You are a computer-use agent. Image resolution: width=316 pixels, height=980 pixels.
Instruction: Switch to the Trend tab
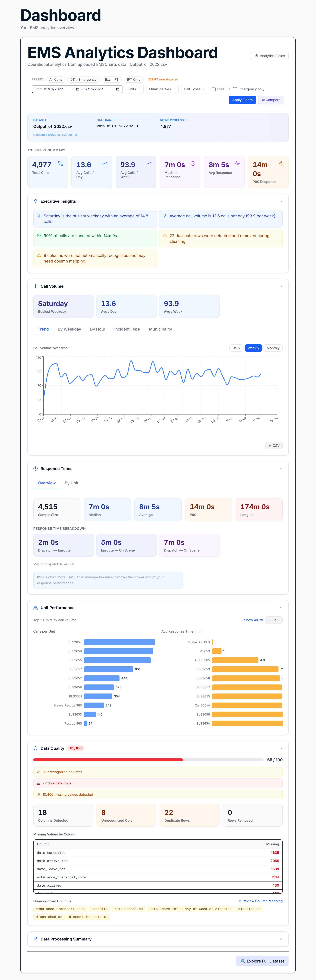point(43,329)
